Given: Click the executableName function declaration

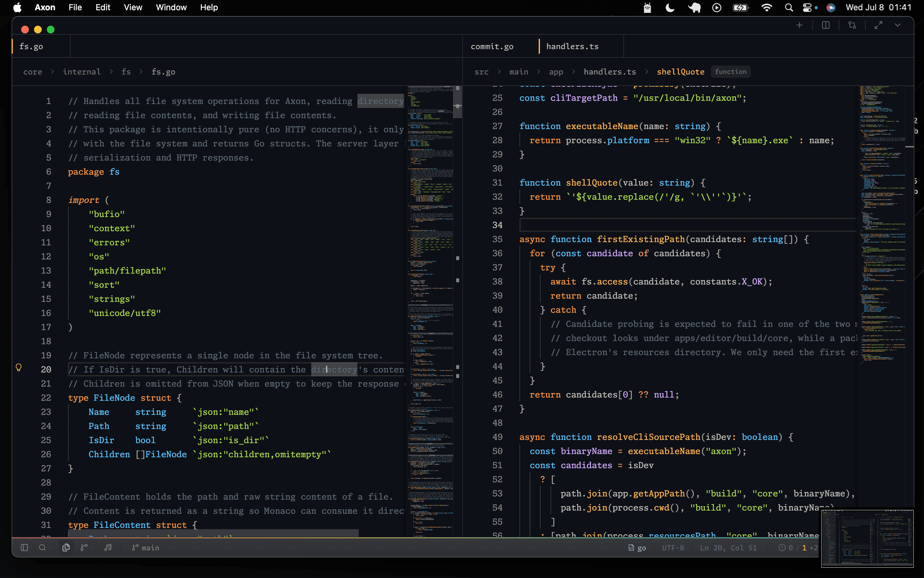Looking at the screenshot, I should tap(602, 126).
